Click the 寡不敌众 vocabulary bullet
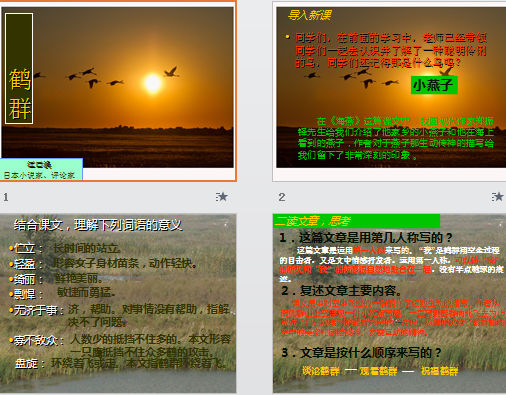 pos(36,341)
